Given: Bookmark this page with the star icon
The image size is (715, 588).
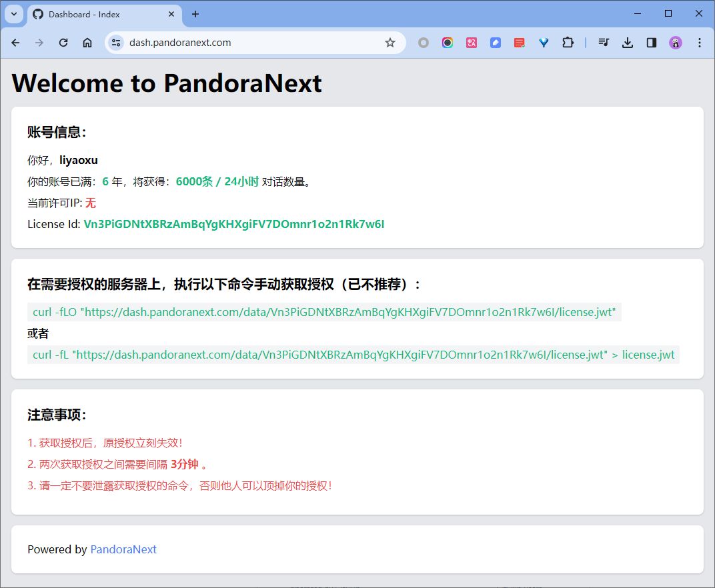Looking at the screenshot, I should [x=390, y=43].
